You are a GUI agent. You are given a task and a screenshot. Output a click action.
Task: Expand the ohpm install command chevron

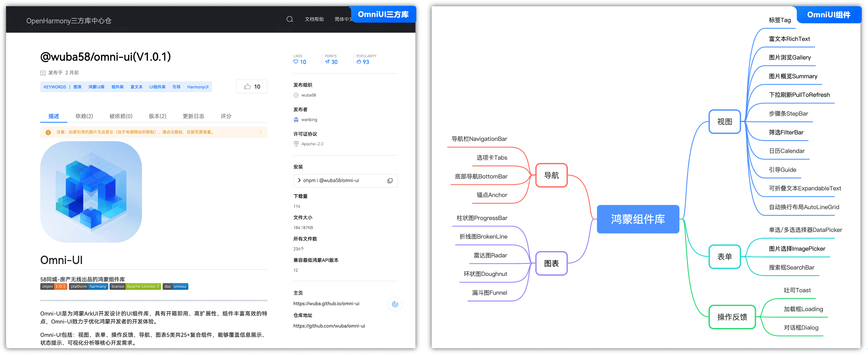tap(299, 180)
